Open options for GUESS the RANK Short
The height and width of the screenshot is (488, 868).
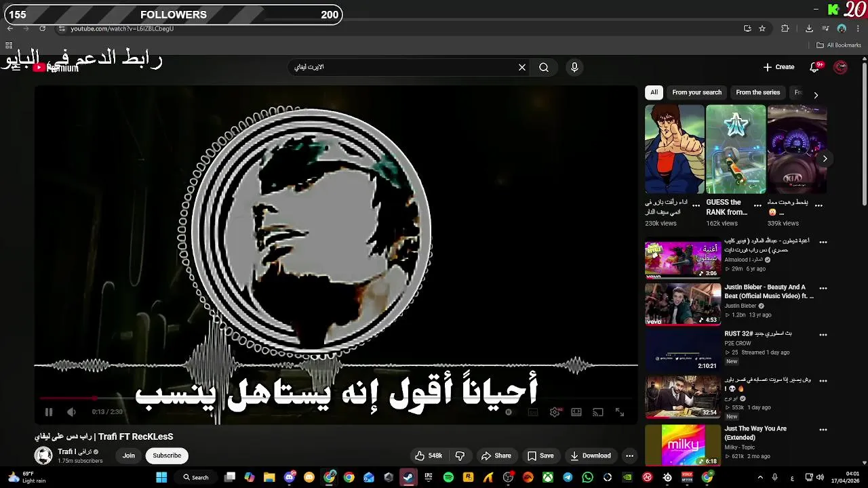(757, 205)
